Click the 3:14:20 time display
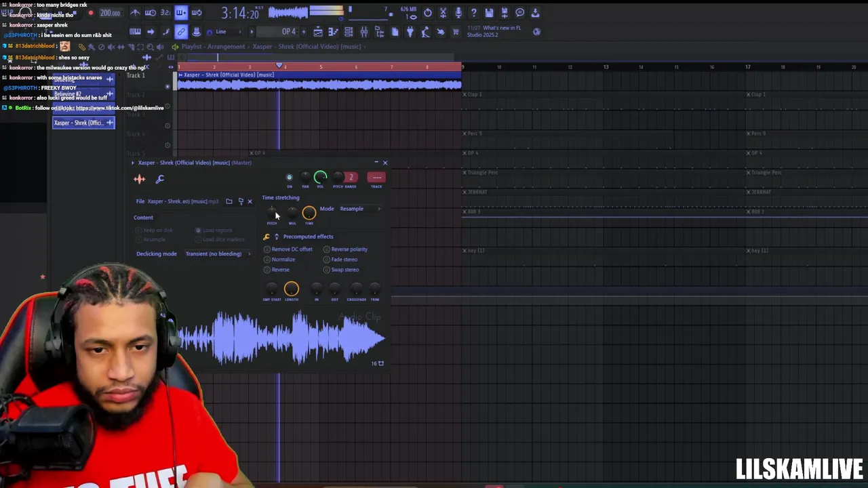Screen dimensions: 868x488 pyautogui.click(x=239, y=13)
